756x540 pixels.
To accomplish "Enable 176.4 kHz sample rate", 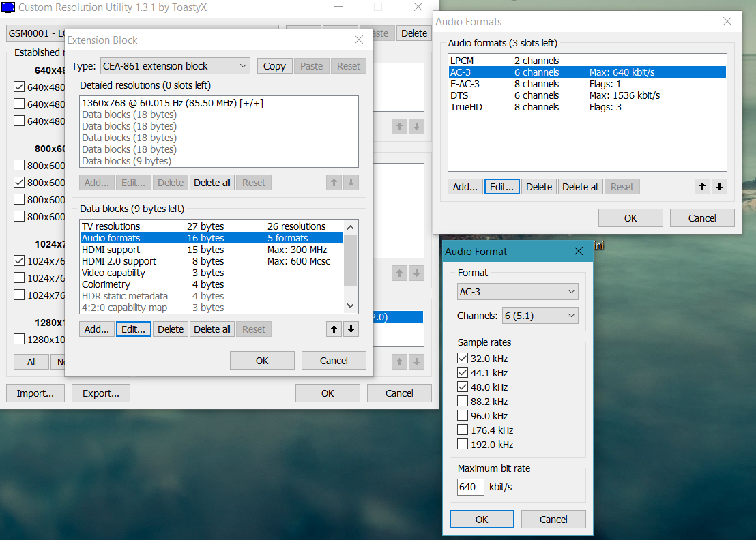I will click(463, 430).
